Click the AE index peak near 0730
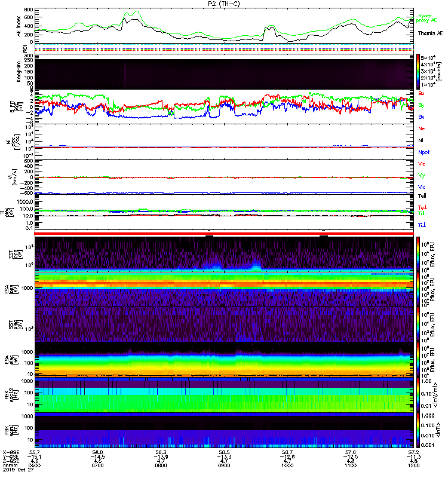Viewport: 448px width, 478px height. 137,11
